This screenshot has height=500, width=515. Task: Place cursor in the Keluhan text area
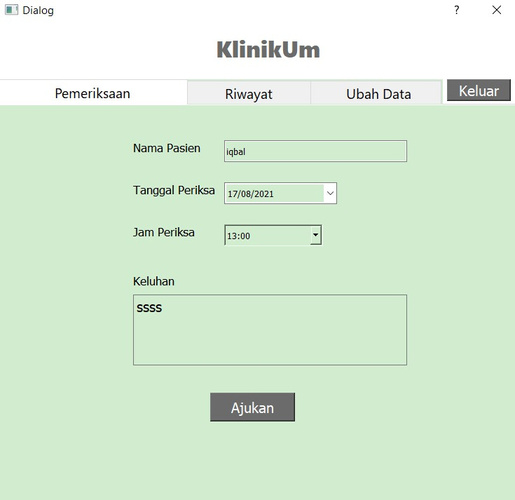point(270,330)
